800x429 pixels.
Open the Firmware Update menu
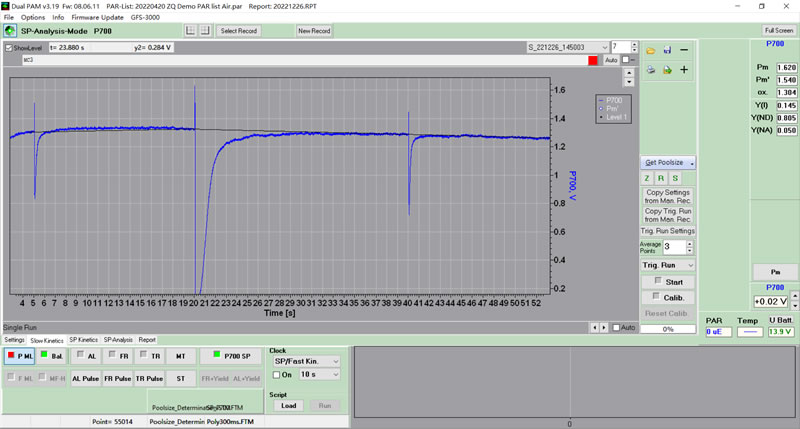pos(98,17)
